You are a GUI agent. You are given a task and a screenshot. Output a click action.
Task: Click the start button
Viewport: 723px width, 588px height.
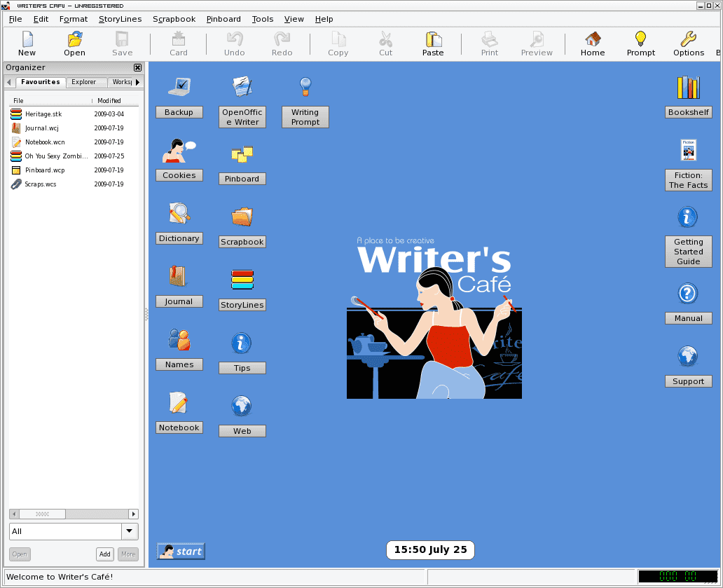coord(181,551)
